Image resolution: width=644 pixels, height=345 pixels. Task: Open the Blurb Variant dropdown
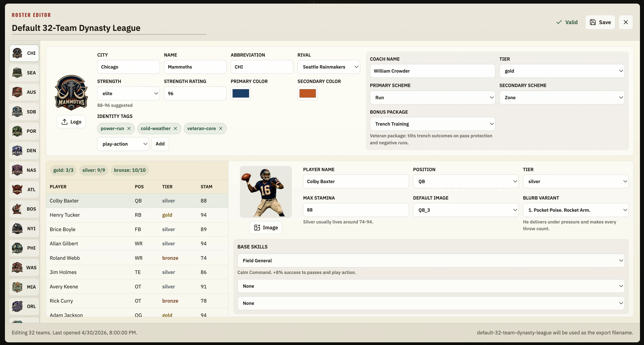click(x=576, y=210)
